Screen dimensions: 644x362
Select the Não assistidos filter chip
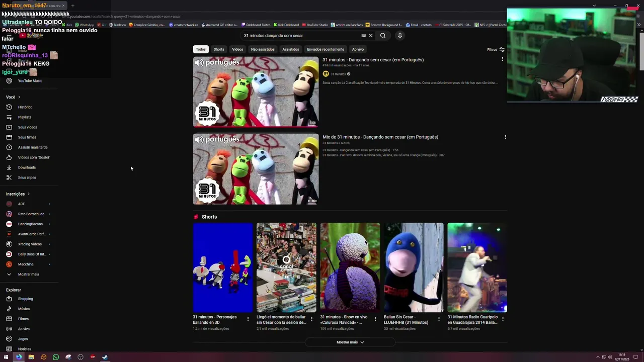[263, 49]
